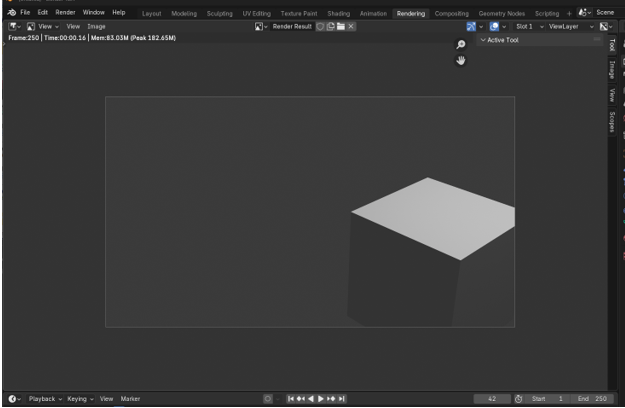625x408 pixels.
Task: Toggle the use preview range clock icon
Action: click(x=518, y=399)
